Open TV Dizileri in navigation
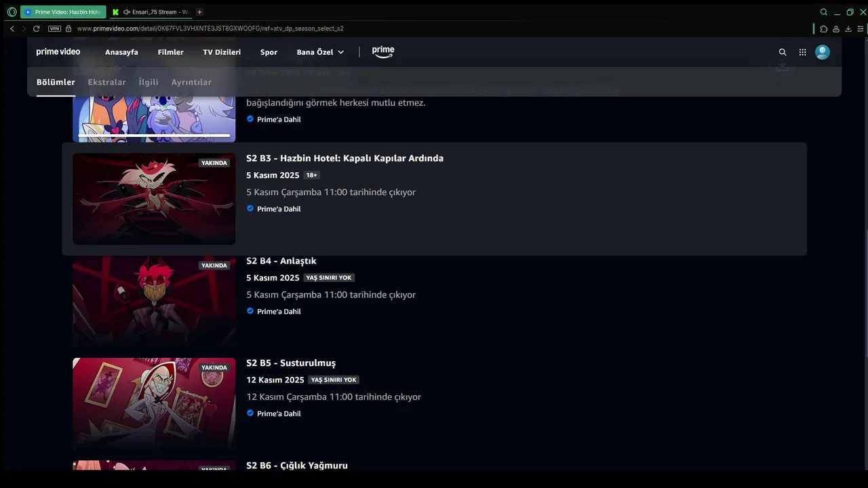This screenshot has height=488, width=868. point(222,52)
